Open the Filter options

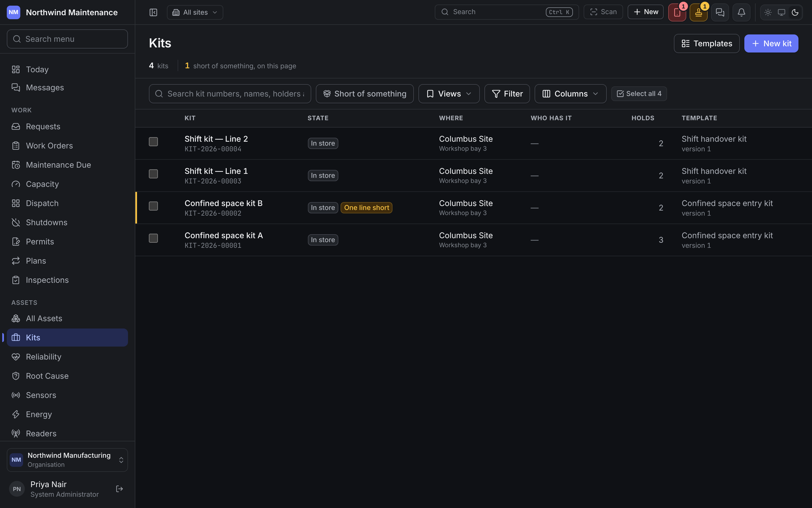pos(507,94)
